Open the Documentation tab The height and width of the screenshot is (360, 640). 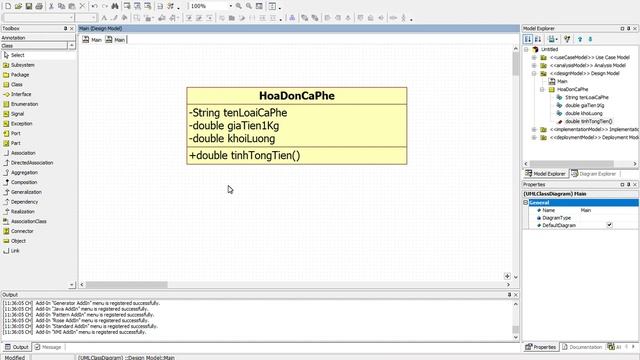click(582, 347)
